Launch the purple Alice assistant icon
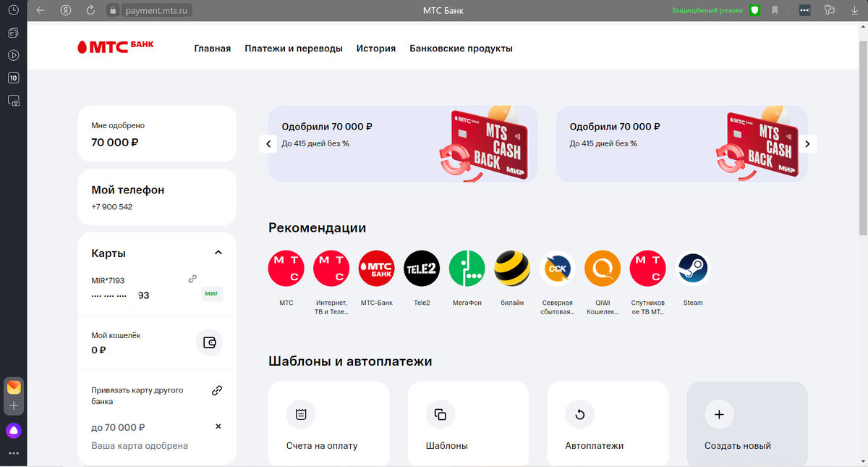 coord(14,431)
